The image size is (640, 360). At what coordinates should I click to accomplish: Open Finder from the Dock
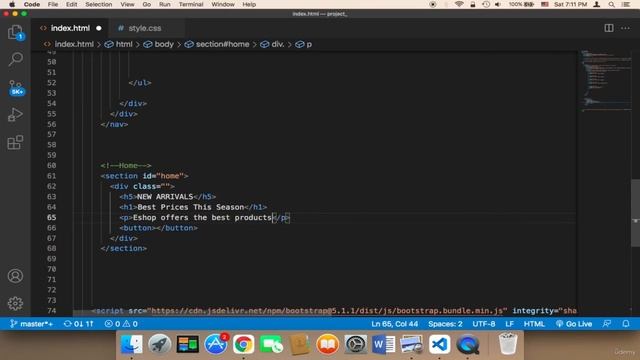click(131, 345)
